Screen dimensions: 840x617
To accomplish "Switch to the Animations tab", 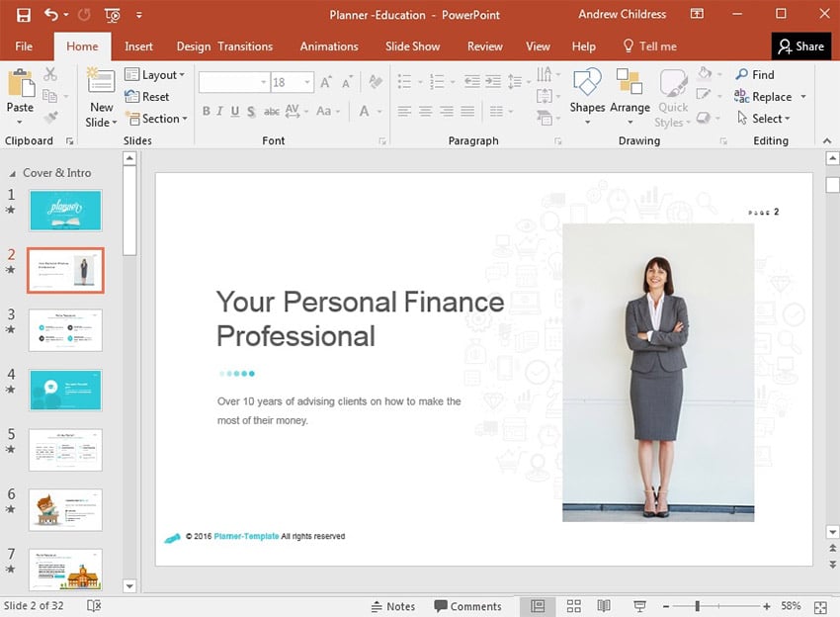I will (x=329, y=46).
